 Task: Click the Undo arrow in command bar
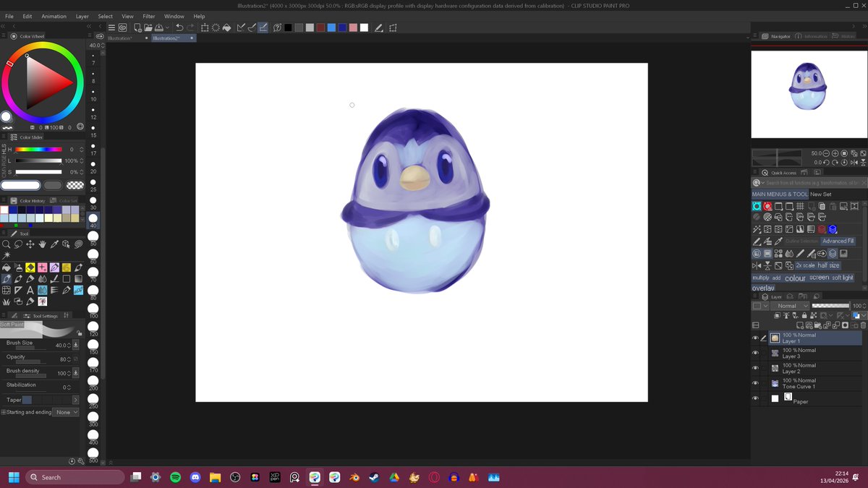click(179, 28)
